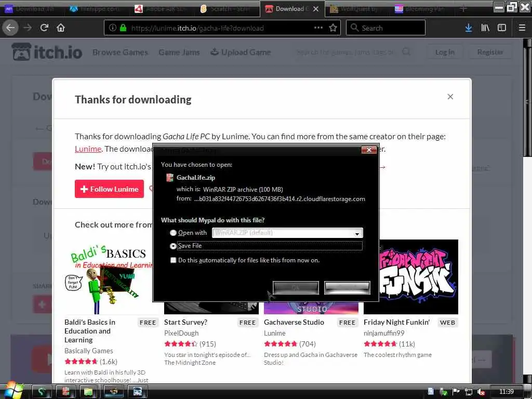Click the itch.io logo
Image resolution: width=532 pixels, height=399 pixels.
pos(47,52)
